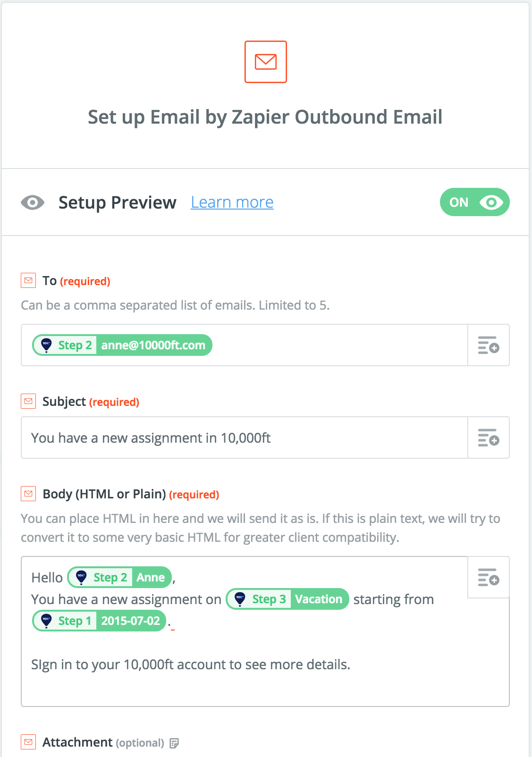Click the email icon beside the Attachment label
Viewport: 532px width, 757px height.
[x=28, y=742]
